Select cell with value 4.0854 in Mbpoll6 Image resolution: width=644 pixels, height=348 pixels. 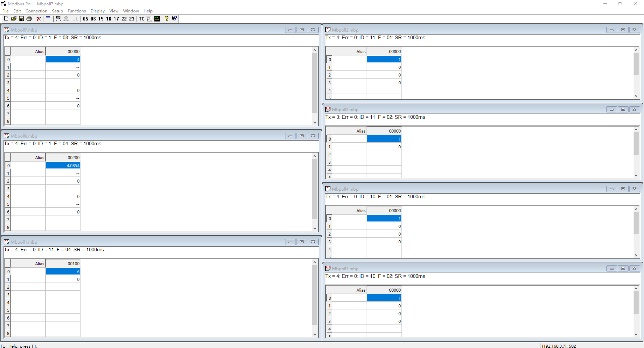[x=63, y=165]
